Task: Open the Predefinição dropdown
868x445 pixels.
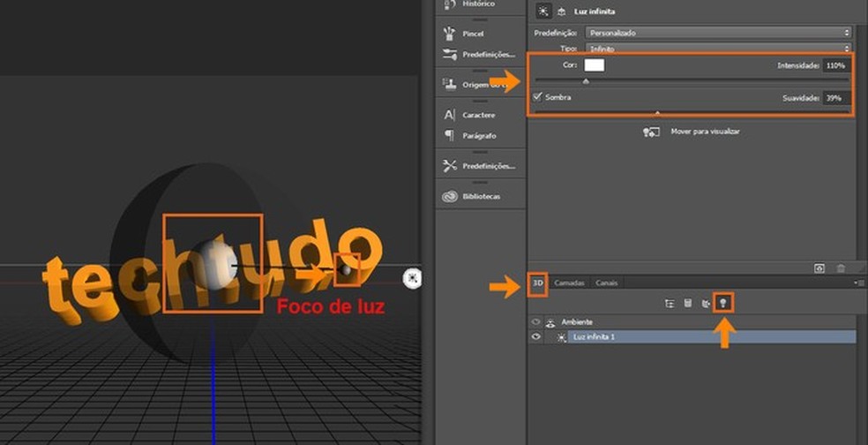Action: pyautogui.click(x=717, y=33)
